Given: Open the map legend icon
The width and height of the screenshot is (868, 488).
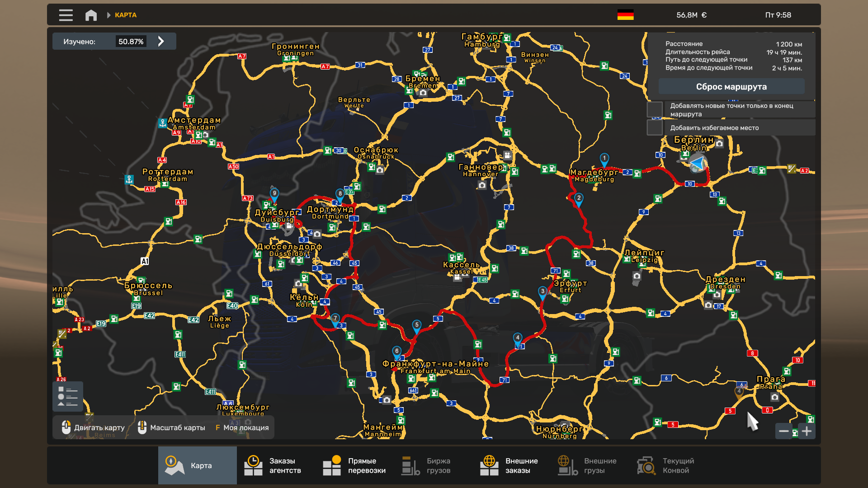Looking at the screenshot, I should click(68, 396).
